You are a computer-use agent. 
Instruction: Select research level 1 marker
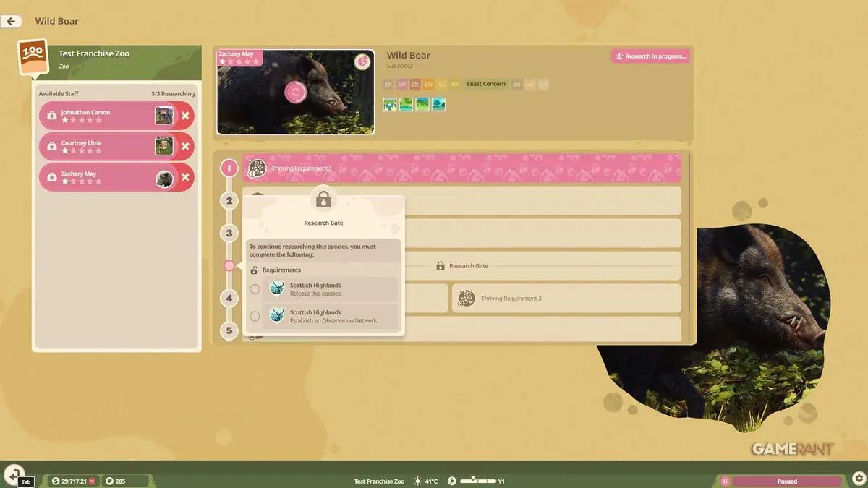click(229, 168)
